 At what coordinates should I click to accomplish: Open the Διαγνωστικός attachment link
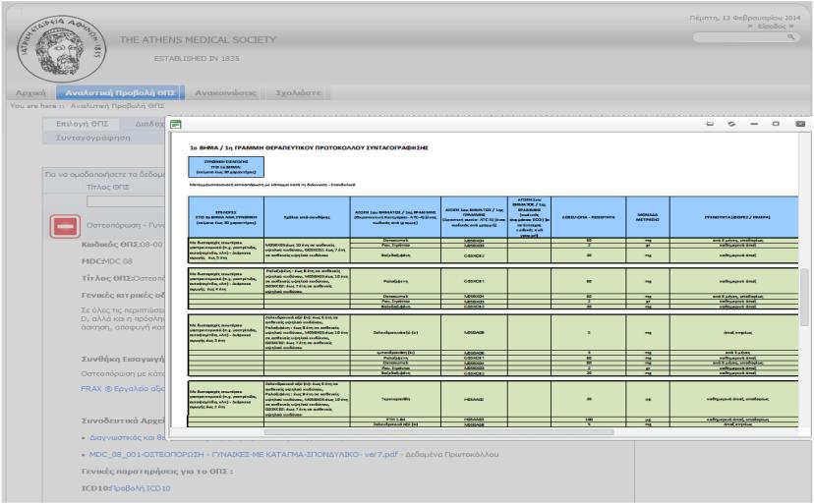[127, 437]
